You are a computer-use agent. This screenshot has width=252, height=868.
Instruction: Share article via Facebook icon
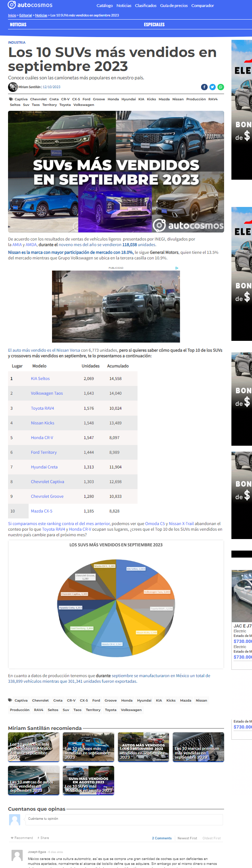click(204, 87)
